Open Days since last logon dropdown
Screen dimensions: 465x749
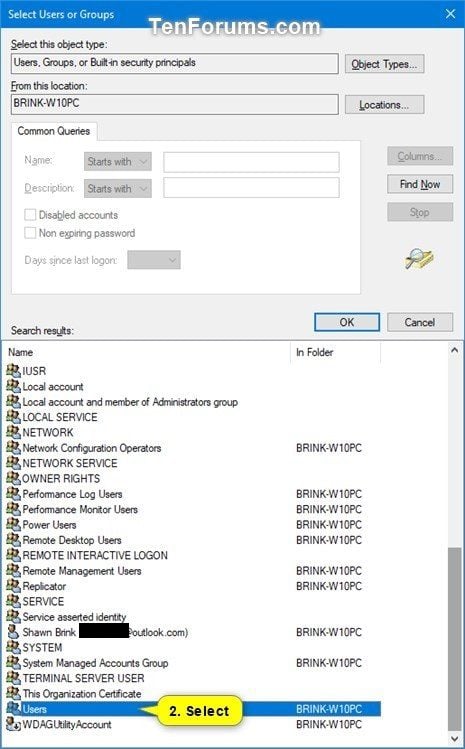(154, 260)
